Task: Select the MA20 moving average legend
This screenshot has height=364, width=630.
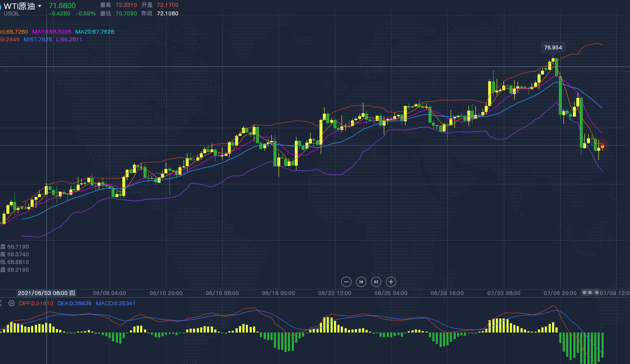Action: coord(95,32)
